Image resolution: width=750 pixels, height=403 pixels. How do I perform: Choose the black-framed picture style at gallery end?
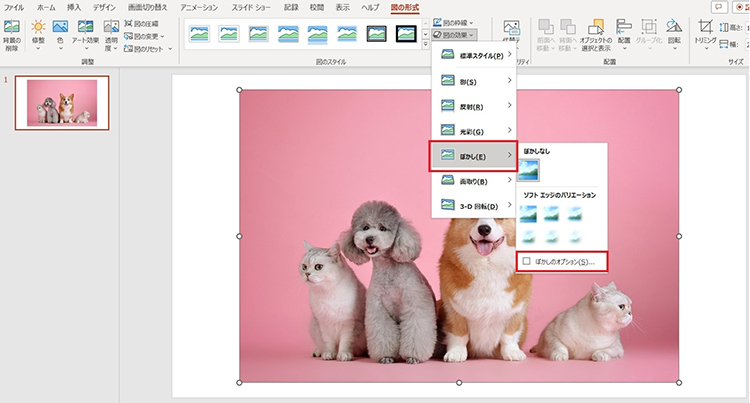(x=405, y=35)
